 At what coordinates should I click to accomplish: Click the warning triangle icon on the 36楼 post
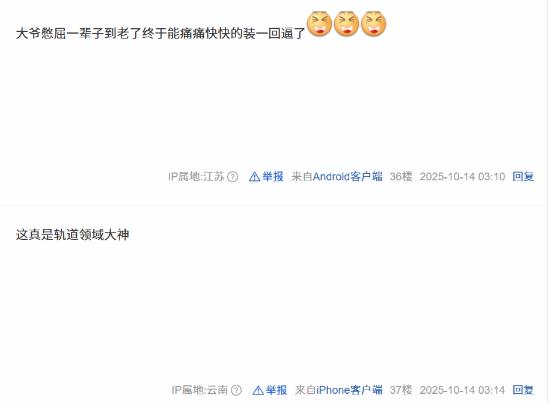(x=254, y=177)
